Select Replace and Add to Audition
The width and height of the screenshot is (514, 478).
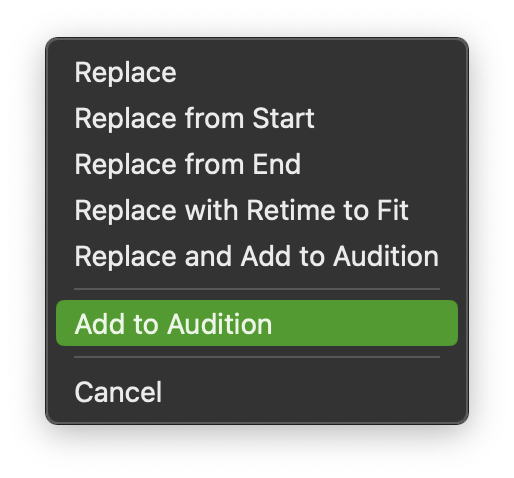pos(257,256)
